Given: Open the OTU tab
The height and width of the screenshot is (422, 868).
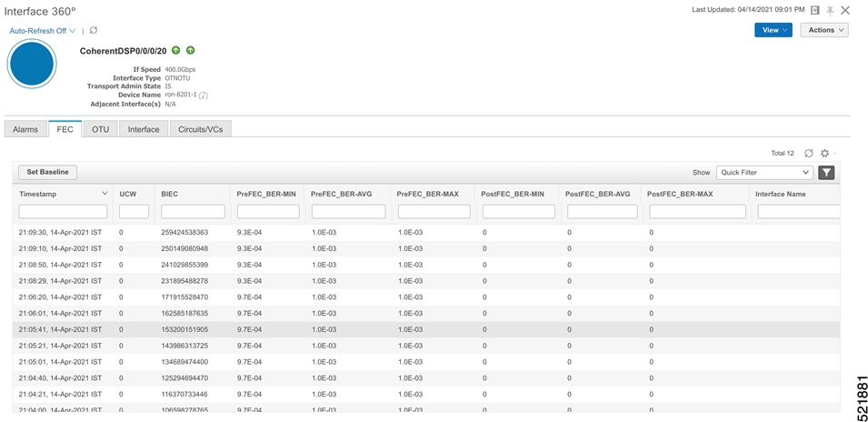Looking at the screenshot, I should (x=100, y=129).
